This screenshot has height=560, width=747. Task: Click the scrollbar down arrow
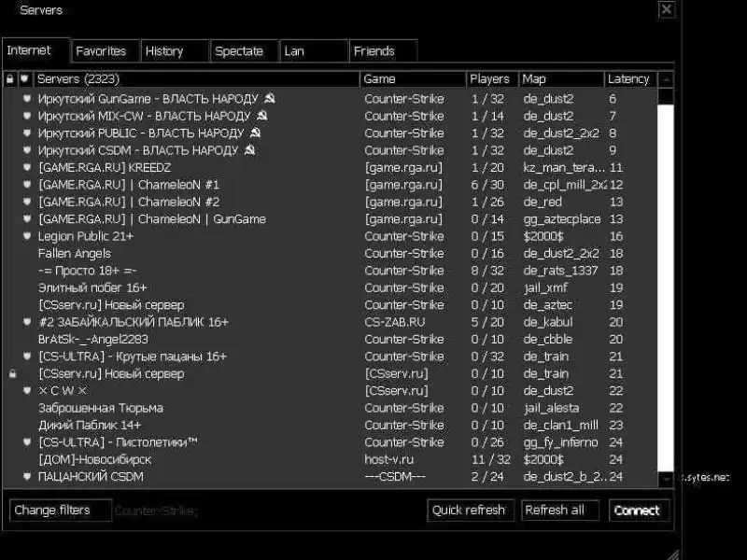666,479
